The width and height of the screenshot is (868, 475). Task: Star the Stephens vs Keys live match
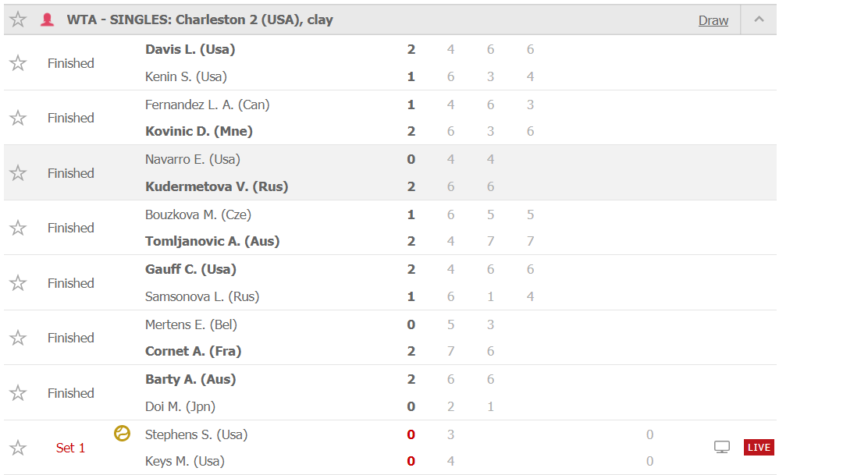[18, 448]
